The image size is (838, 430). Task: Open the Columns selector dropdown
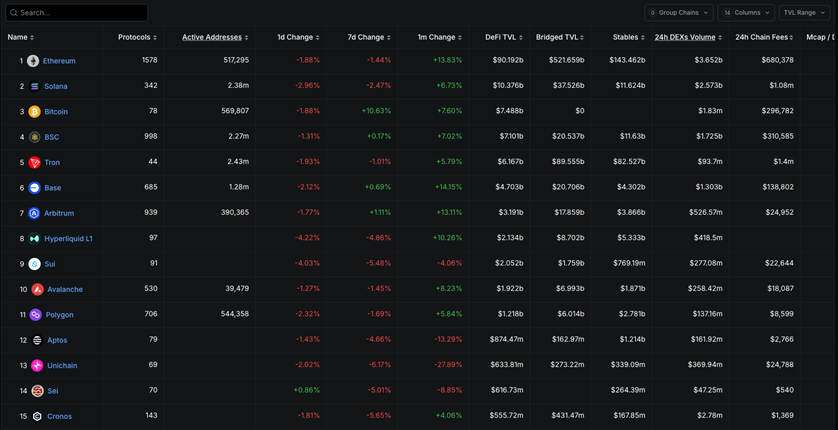pyautogui.click(x=745, y=13)
